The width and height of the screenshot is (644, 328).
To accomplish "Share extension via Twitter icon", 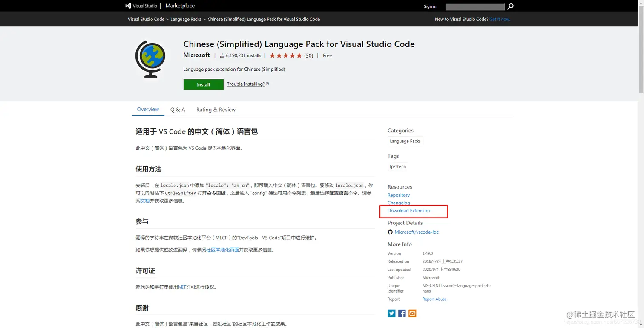I will coord(391,313).
